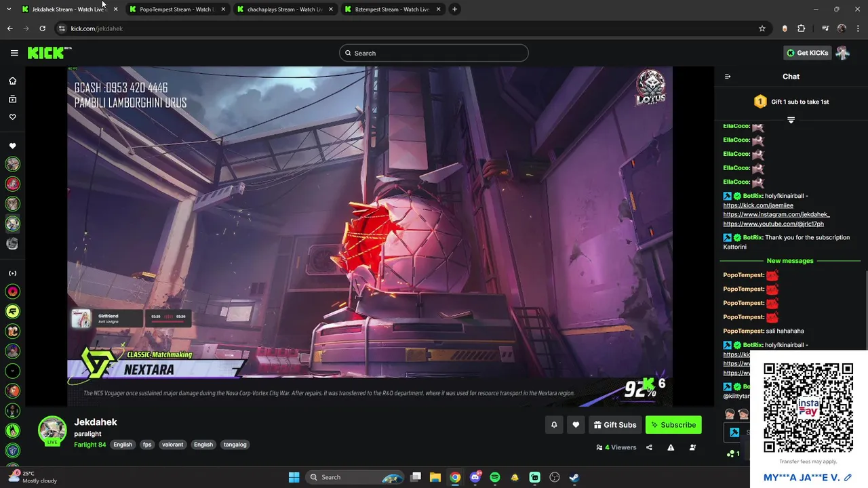Click the valorant tag
The image size is (868, 488).
[172, 445]
